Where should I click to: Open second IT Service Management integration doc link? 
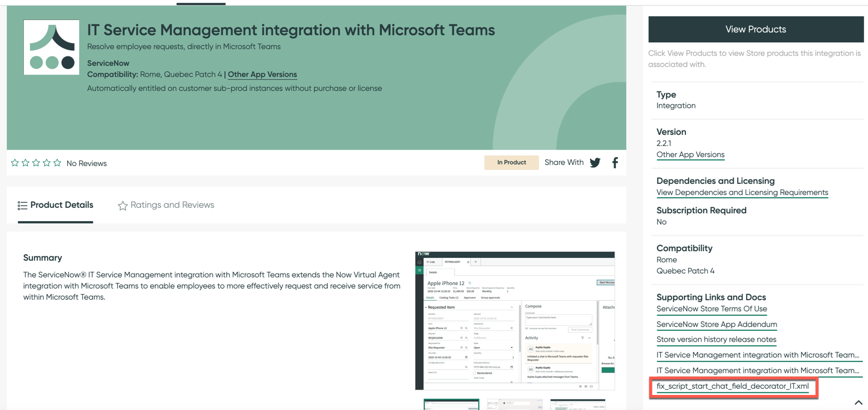(758, 370)
